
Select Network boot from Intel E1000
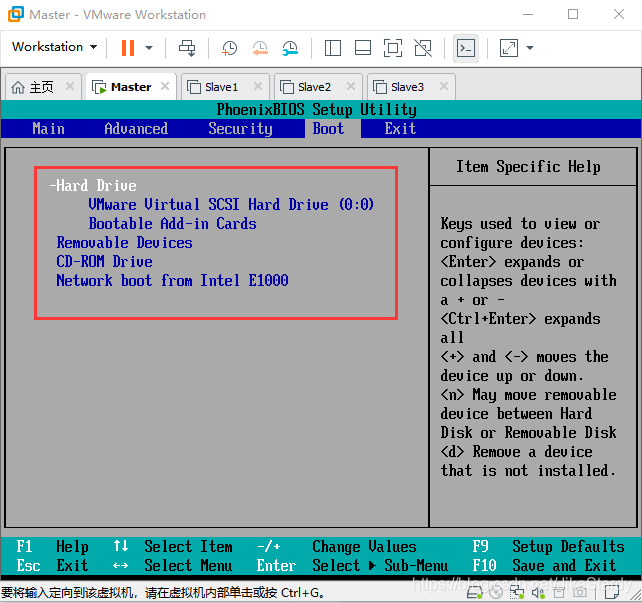point(172,280)
